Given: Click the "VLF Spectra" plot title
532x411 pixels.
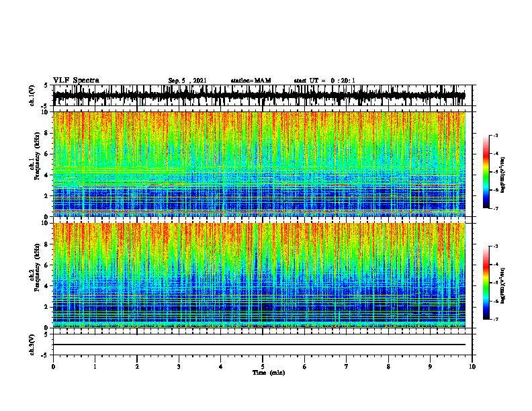Looking at the screenshot, I should [x=76, y=81].
